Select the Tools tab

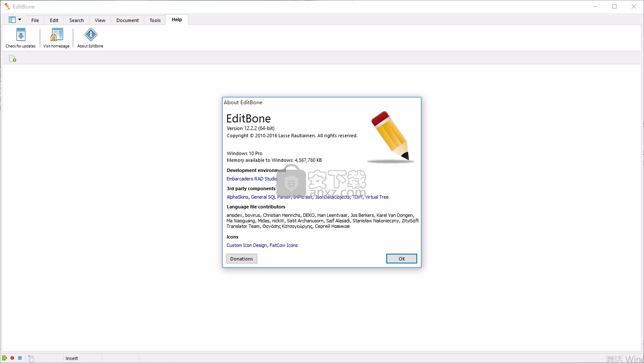(155, 20)
